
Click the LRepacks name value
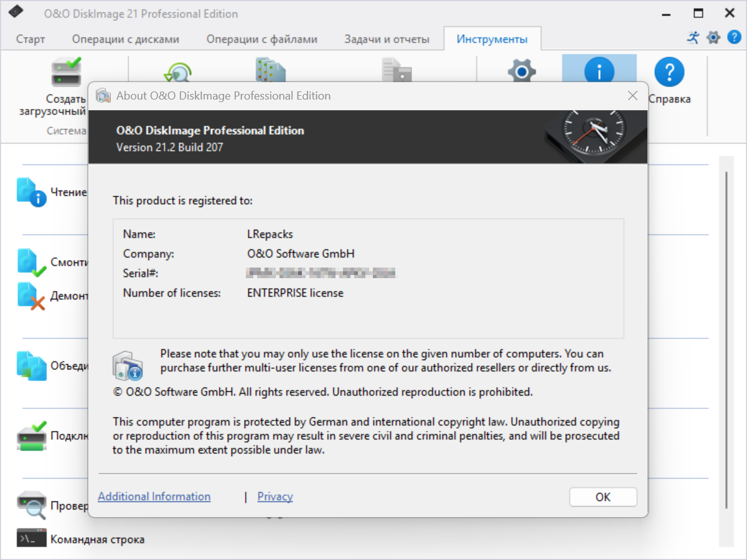(x=270, y=235)
